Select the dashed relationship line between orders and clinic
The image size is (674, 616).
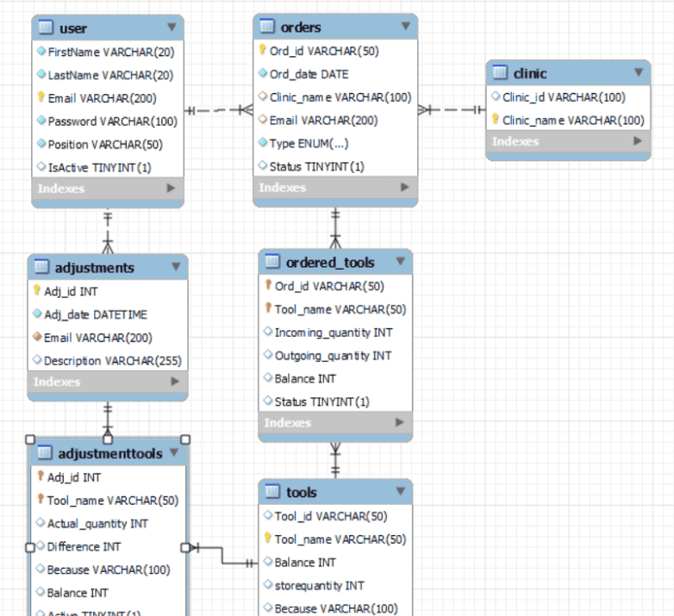point(452,110)
